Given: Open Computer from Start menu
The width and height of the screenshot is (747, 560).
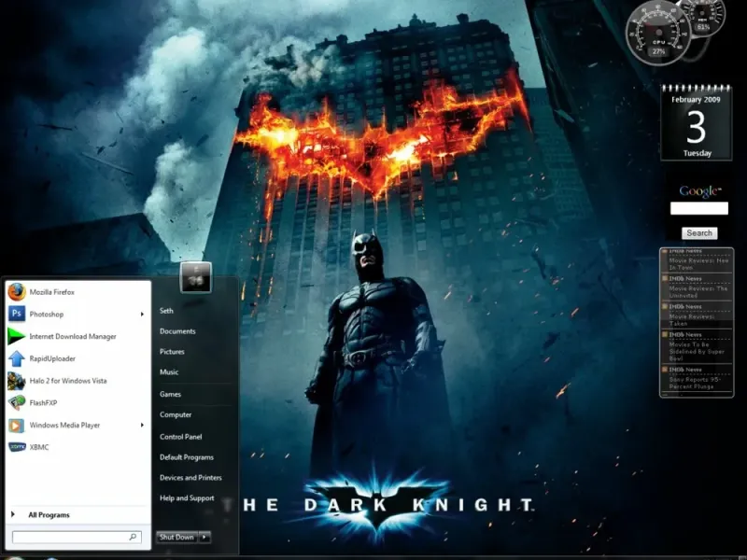Looking at the screenshot, I should coord(176,414).
